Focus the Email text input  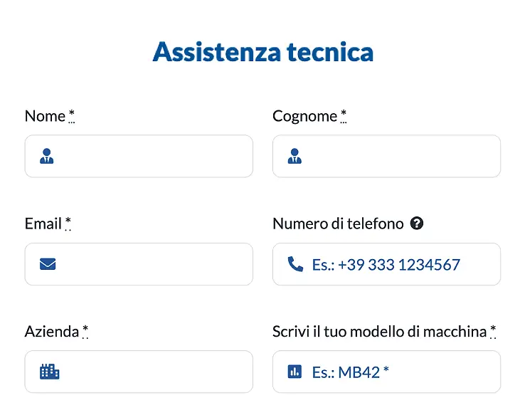[x=139, y=264]
